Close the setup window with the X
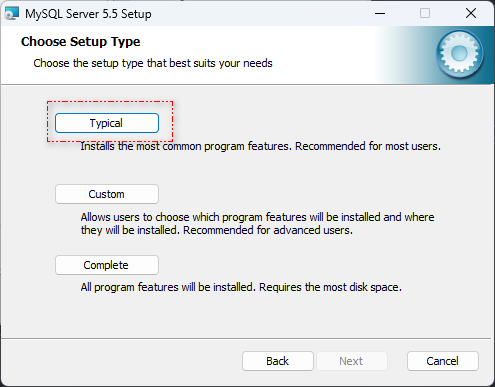Image resolution: width=495 pixels, height=387 pixels. click(x=471, y=13)
